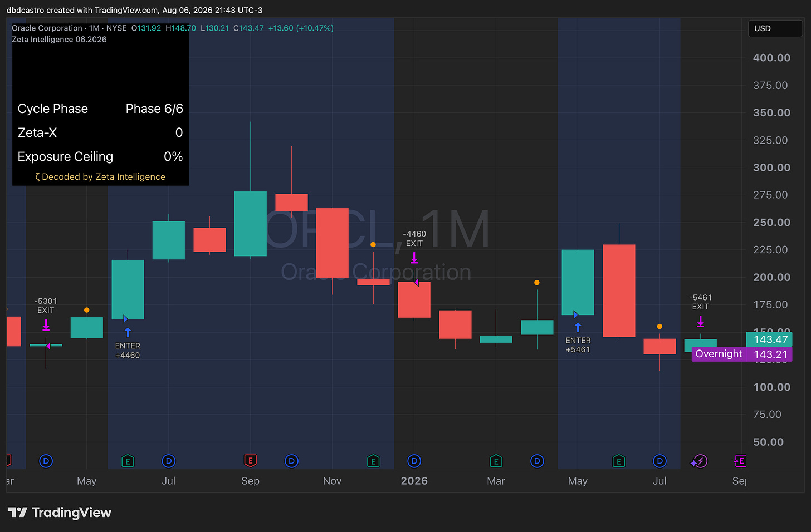The image size is (811, 532).
Task: Click the 'Cycle Phase' table label
Action: coord(53,109)
